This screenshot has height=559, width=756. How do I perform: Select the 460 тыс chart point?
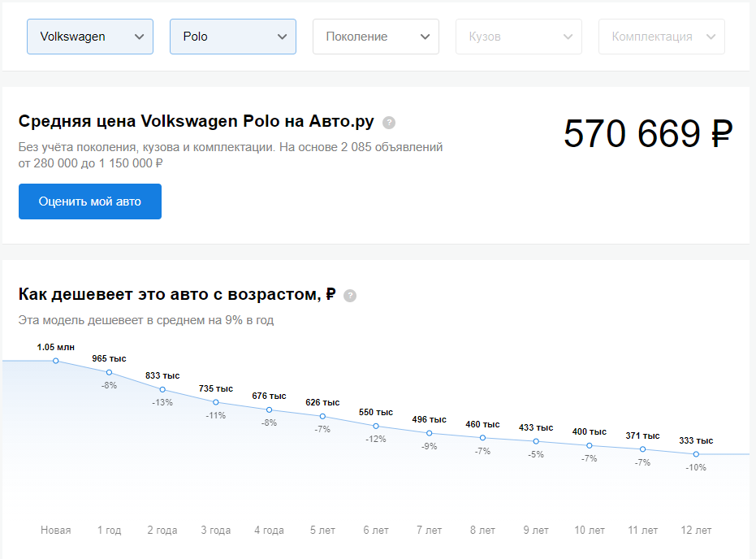482,438
